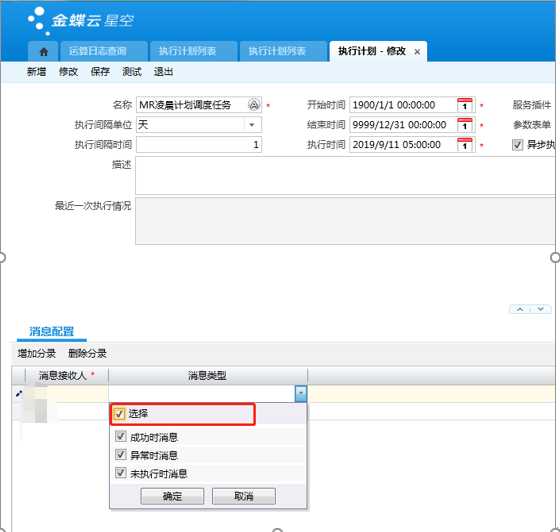
Task: Collapse panel with the up arrow
Action: [x=520, y=309]
